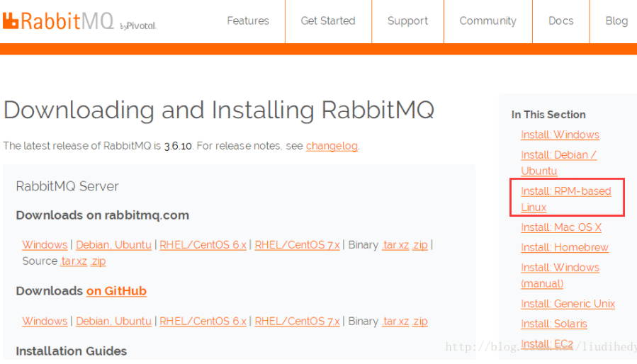Open the changelog link

tap(332, 146)
